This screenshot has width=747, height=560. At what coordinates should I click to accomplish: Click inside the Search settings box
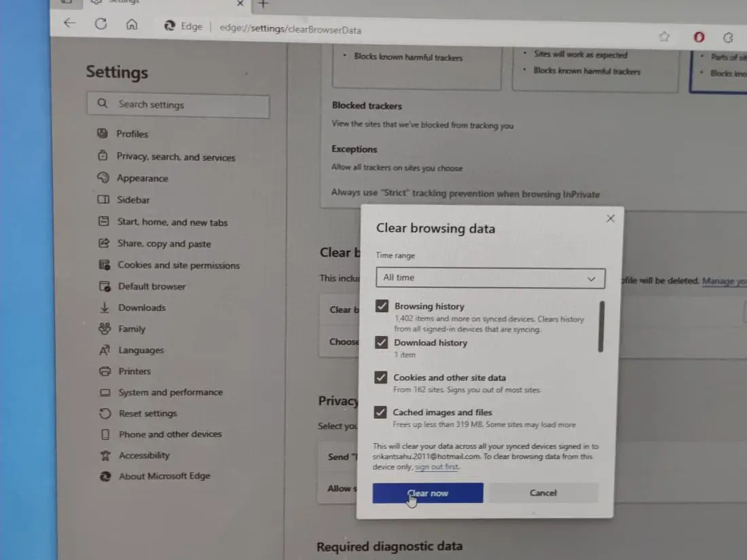(x=178, y=106)
